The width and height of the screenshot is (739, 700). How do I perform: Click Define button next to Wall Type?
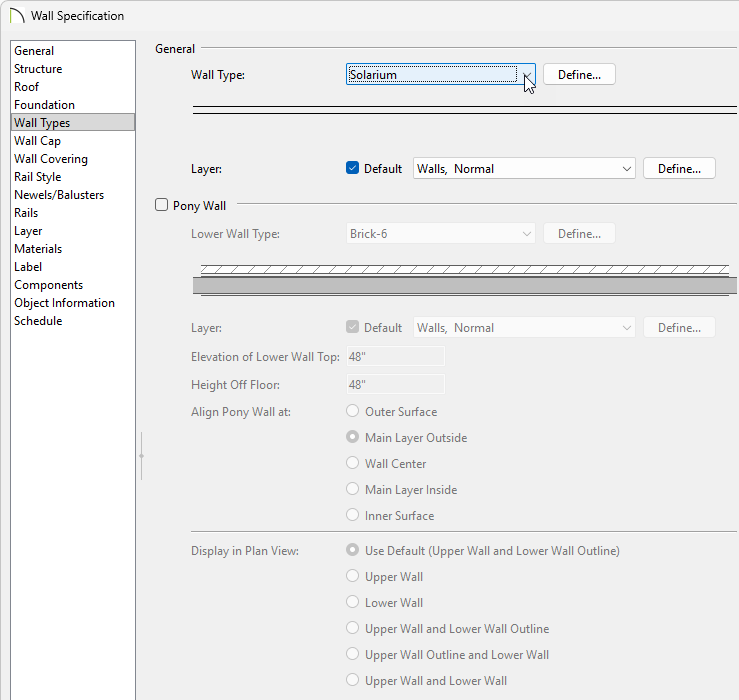[x=579, y=75]
